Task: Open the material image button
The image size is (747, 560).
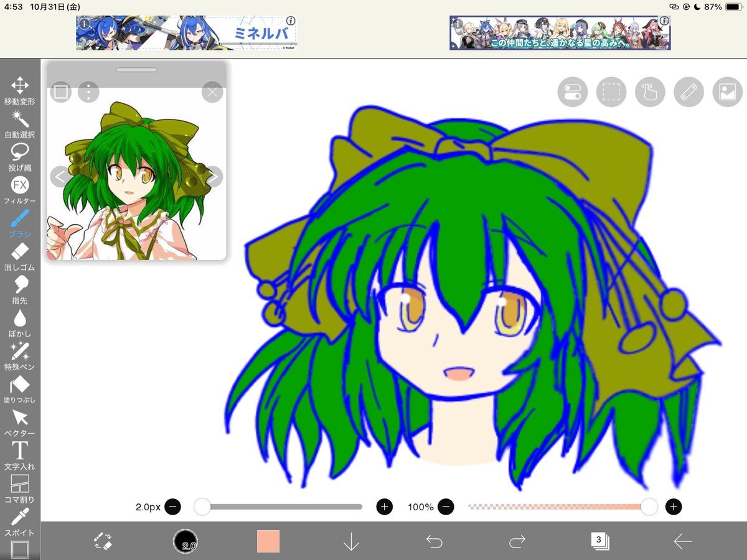Action: pos(727,92)
